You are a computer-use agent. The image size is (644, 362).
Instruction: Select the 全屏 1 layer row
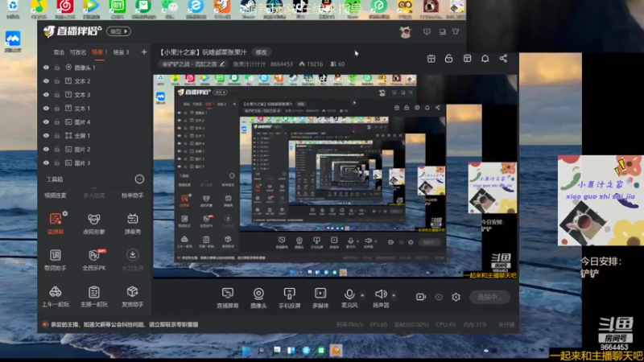pyautogui.click(x=94, y=135)
